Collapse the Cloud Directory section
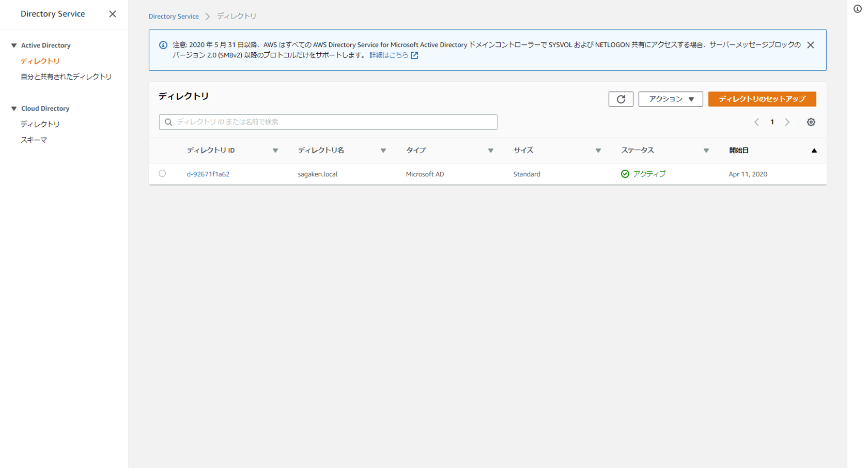The width and height of the screenshot is (868, 468). (14, 109)
